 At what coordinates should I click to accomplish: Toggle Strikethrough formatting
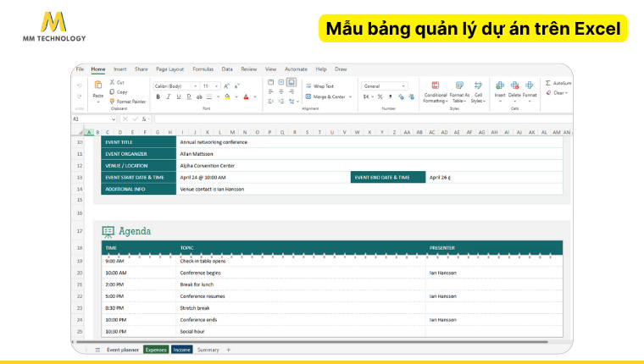(199, 97)
